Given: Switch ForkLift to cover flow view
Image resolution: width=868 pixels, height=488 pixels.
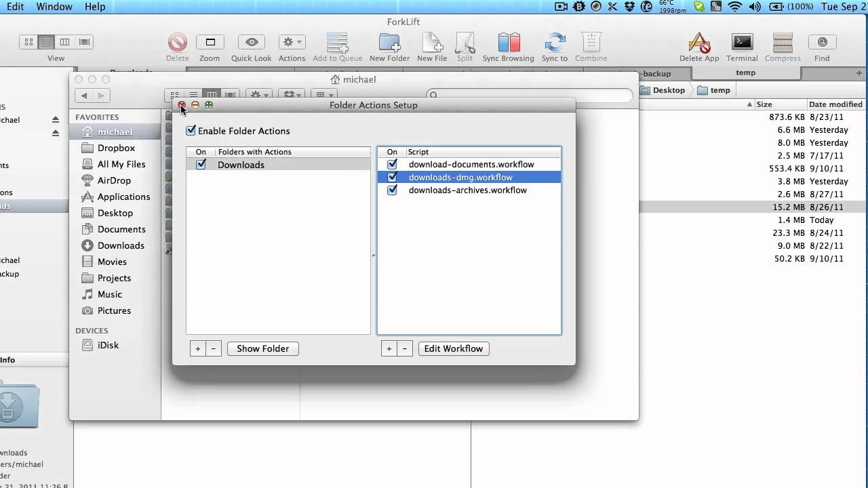Looking at the screenshot, I should click(x=84, y=42).
